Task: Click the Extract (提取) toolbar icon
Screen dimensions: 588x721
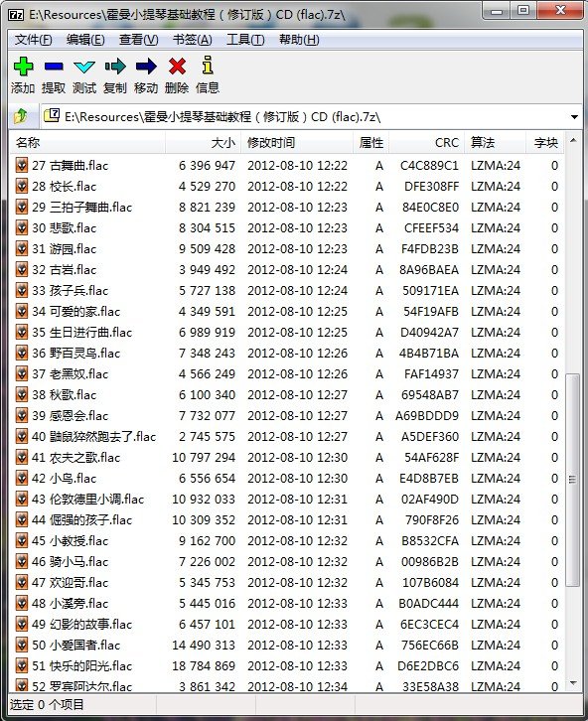Action: coord(54,67)
